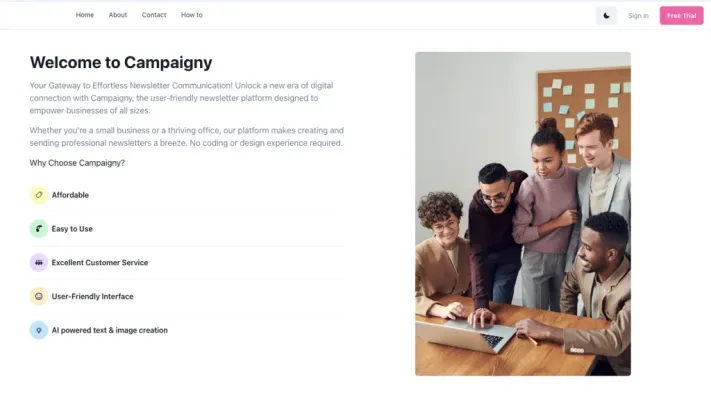Select the Affordable feature label
711x400 pixels.
pyautogui.click(x=70, y=195)
